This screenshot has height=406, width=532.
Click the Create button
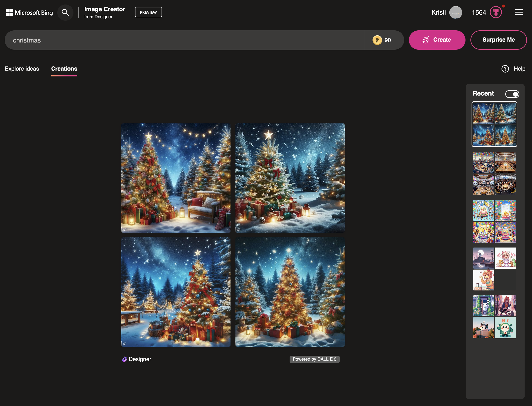click(437, 40)
